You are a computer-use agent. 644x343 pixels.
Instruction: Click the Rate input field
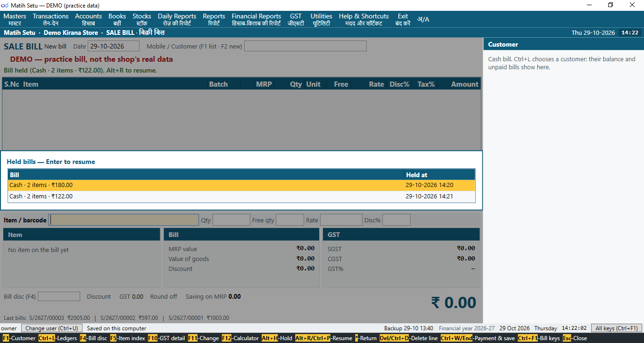(x=341, y=220)
